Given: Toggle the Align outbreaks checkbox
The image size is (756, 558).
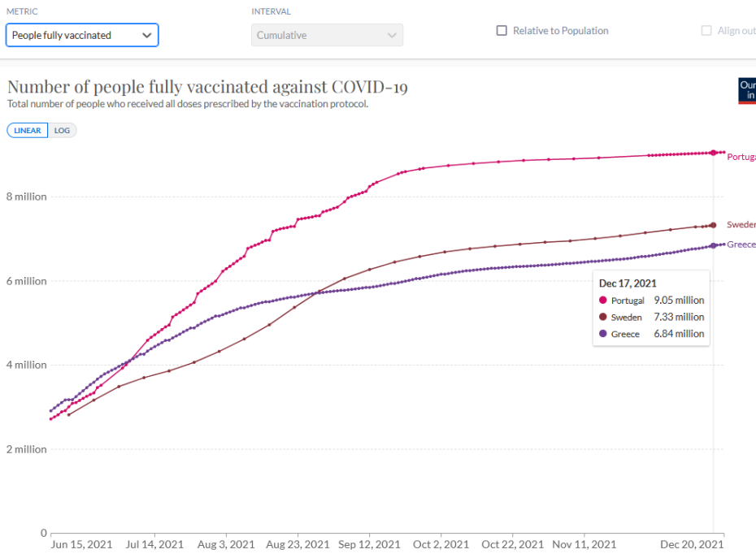Looking at the screenshot, I should pos(706,31).
